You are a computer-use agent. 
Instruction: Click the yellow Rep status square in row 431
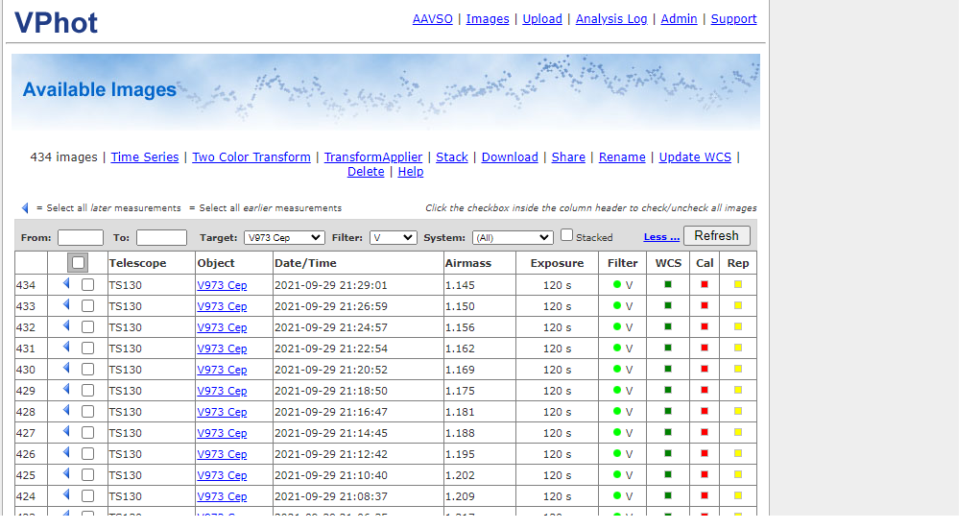(738, 348)
